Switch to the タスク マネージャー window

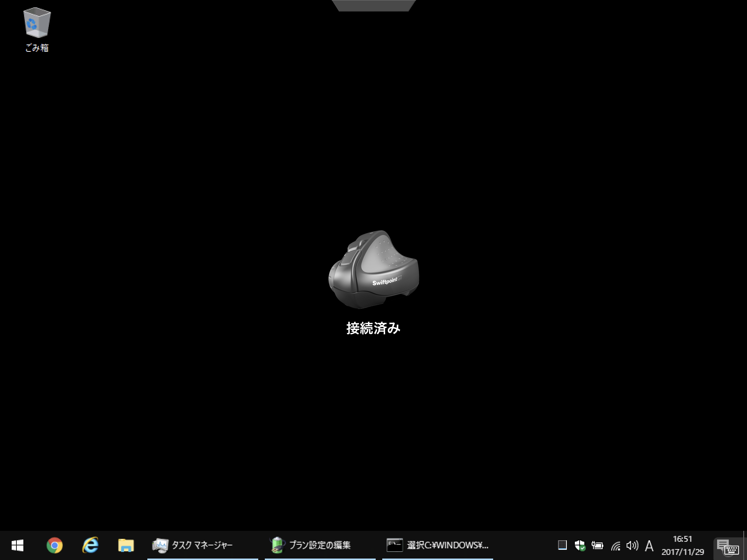point(202,545)
